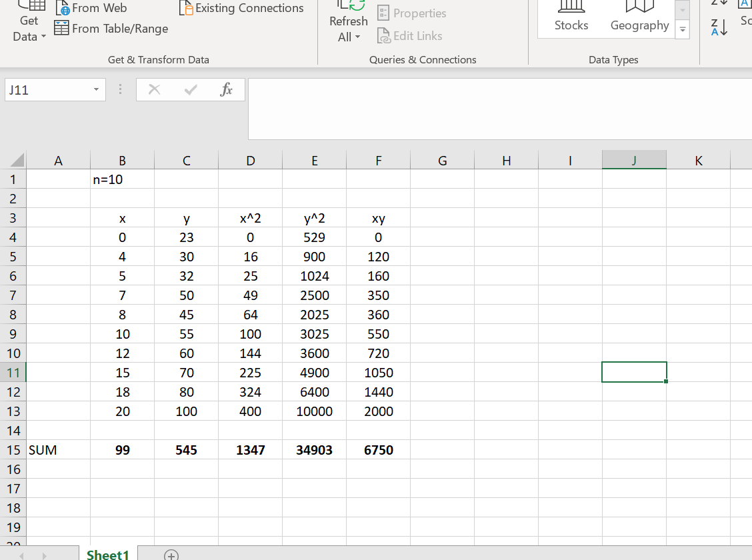The width and height of the screenshot is (752, 560).
Task: Click in the formula bar input
Action: [500, 109]
